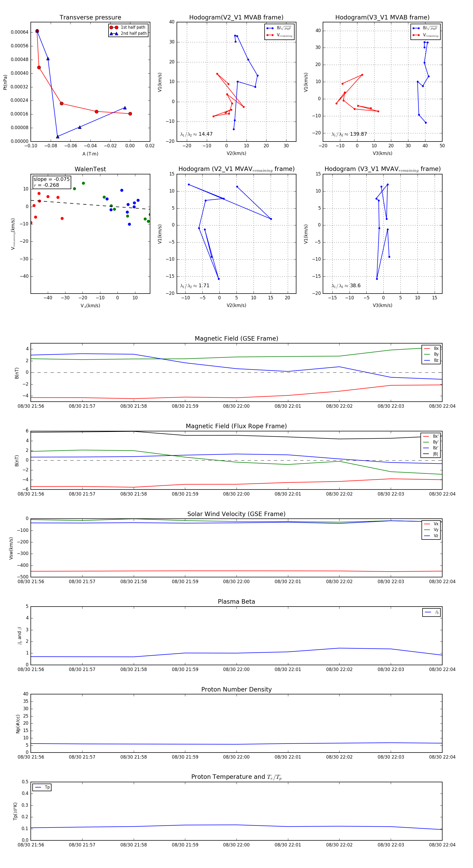Click the "Proton Number Density" title
The image size is (473, 868).
point(236,689)
